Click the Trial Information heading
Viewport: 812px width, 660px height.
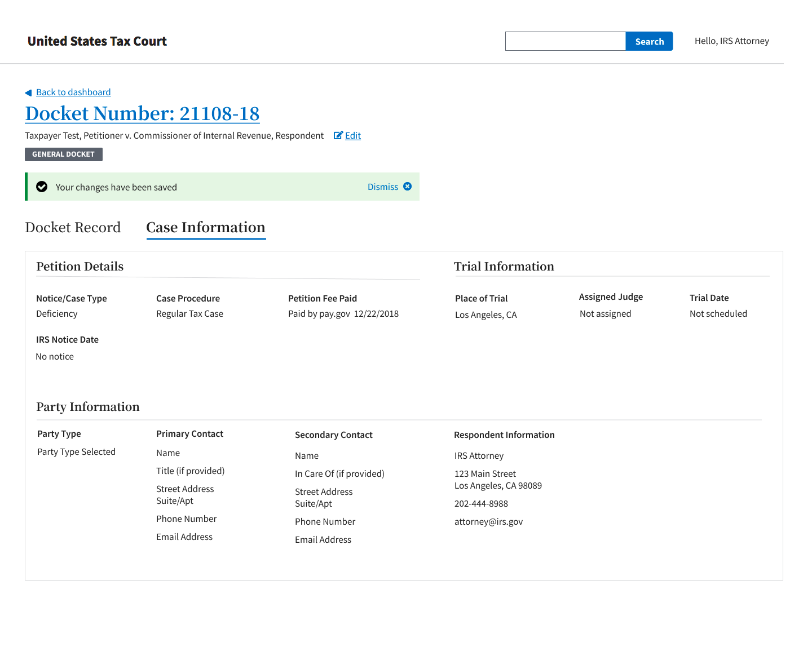click(x=504, y=267)
